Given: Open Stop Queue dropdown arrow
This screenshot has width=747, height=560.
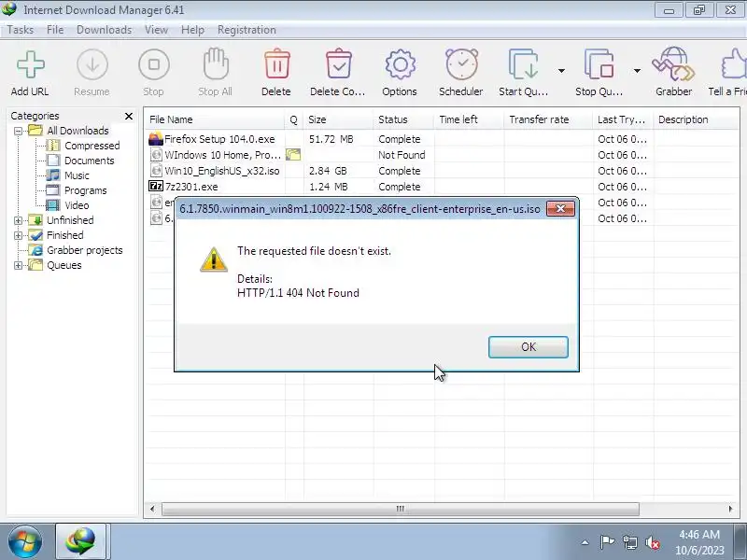Looking at the screenshot, I should [x=637, y=71].
